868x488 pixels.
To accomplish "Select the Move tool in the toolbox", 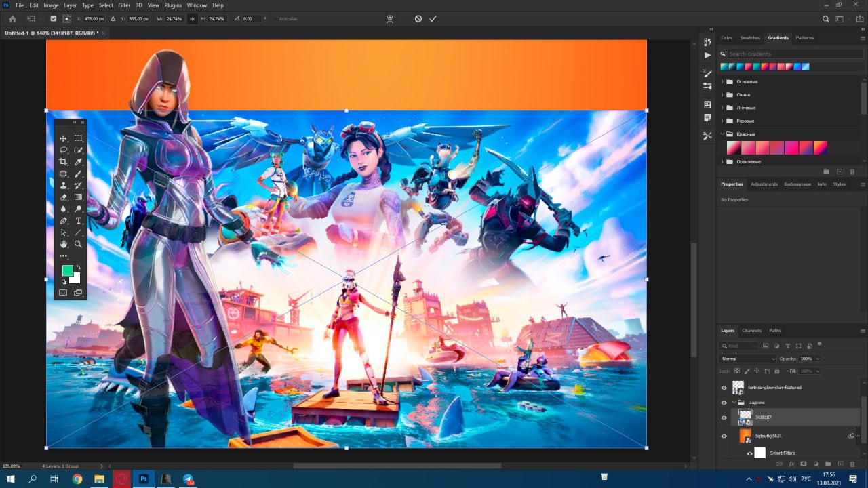I will [x=64, y=138].
